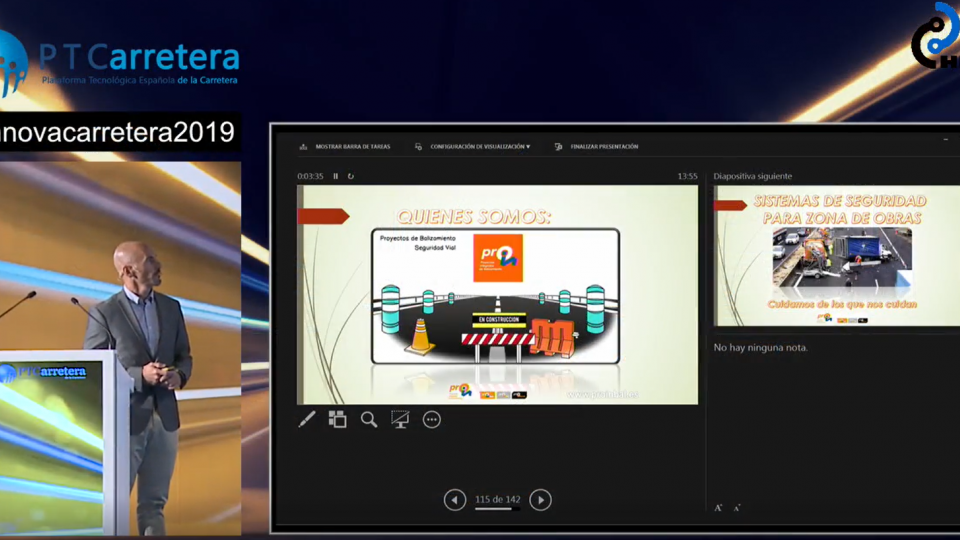960x540 pixels.
Task: Decrease the notes text size
Action: (737, 508)
